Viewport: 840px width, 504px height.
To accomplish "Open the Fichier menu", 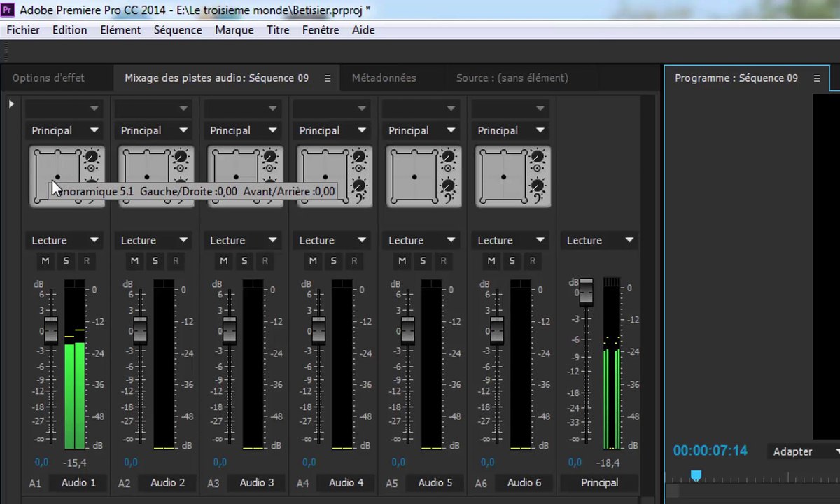I will [23, 30].
